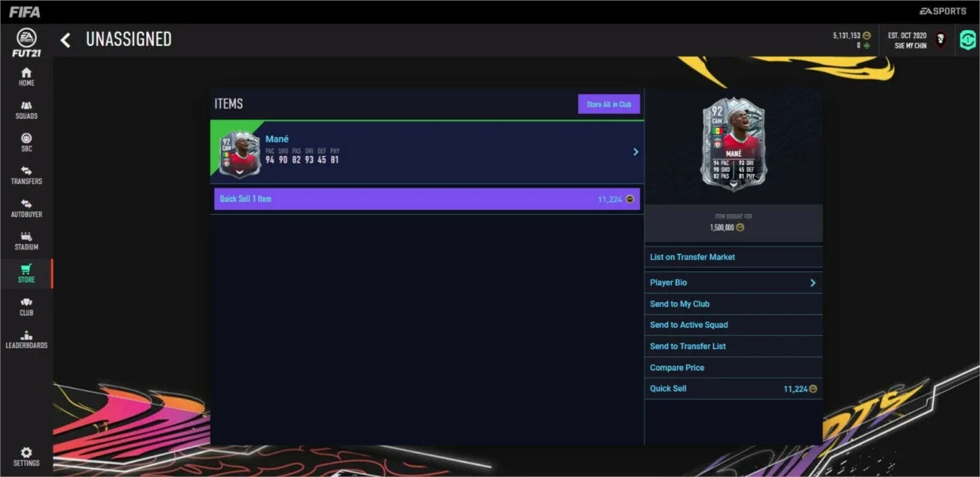Open the Home section in sidebar
The image size is (980, 477).
click(27, 76)
